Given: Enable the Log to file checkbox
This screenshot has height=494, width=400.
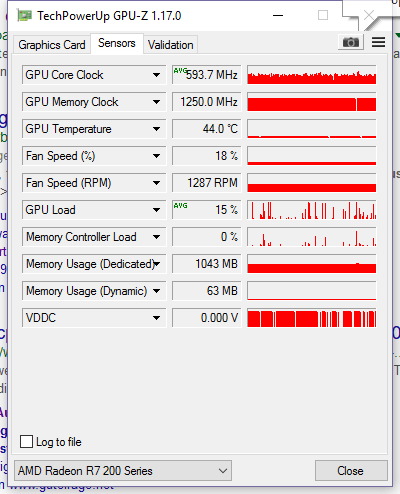Looking at the screenshot, I should (x=26, y=441).
